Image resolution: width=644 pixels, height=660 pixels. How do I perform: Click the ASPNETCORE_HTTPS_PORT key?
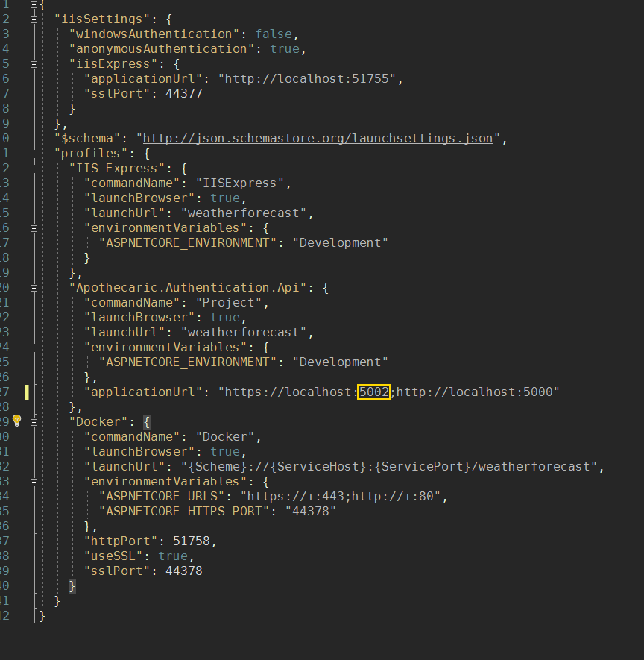[184, 511]
